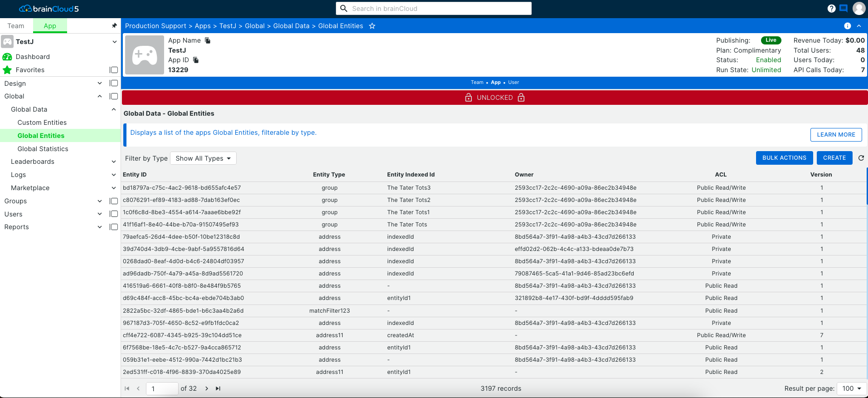Expand the Groups menu
The height and width of the screenshot is (398, 868).
coord(100,201)
